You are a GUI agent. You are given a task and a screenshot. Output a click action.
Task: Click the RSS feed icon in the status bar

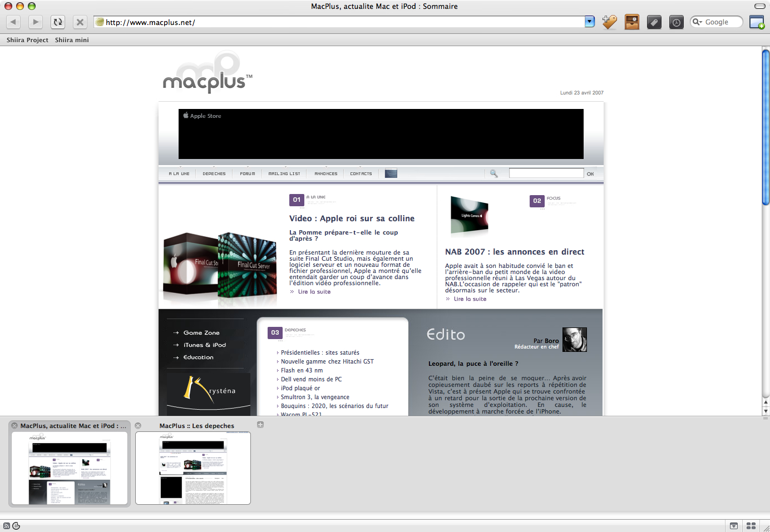point(7,526)
